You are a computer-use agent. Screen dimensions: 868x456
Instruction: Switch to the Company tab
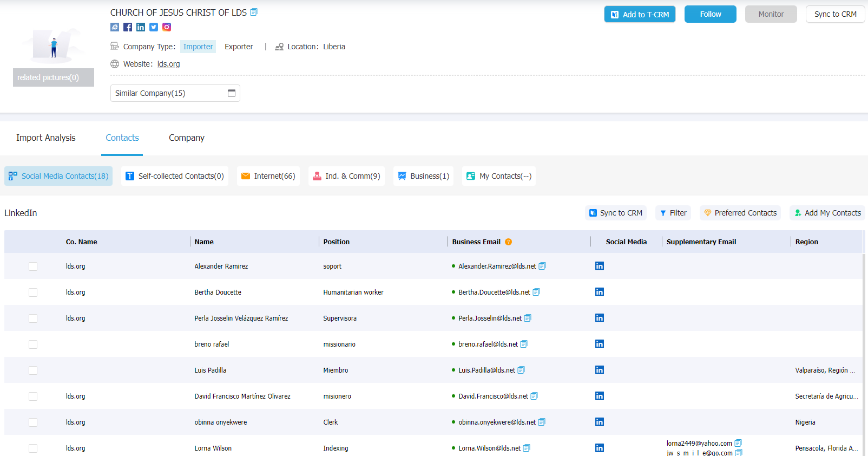(187, 138)
